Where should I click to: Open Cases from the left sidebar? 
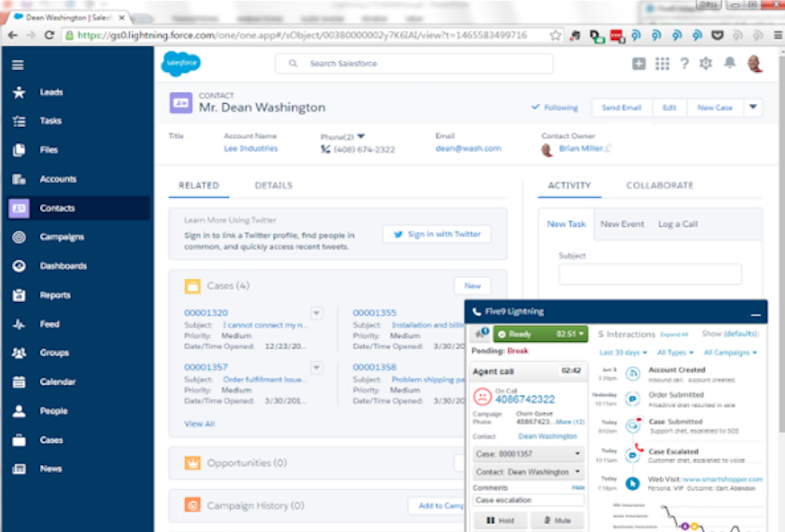(x=52, y=440)
